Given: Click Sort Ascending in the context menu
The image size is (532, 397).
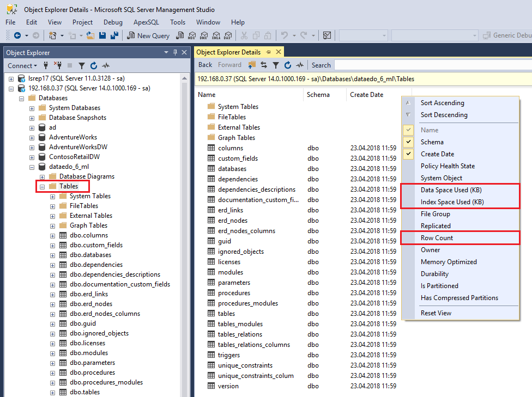Looking at the screenshot, I should pos(444,102).
